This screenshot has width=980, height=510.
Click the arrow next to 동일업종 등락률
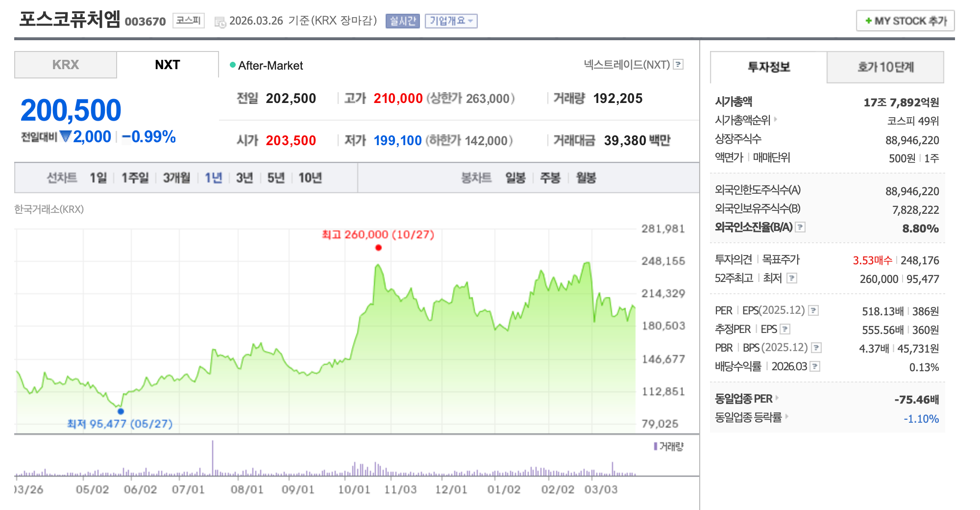(x=786, y=416)
